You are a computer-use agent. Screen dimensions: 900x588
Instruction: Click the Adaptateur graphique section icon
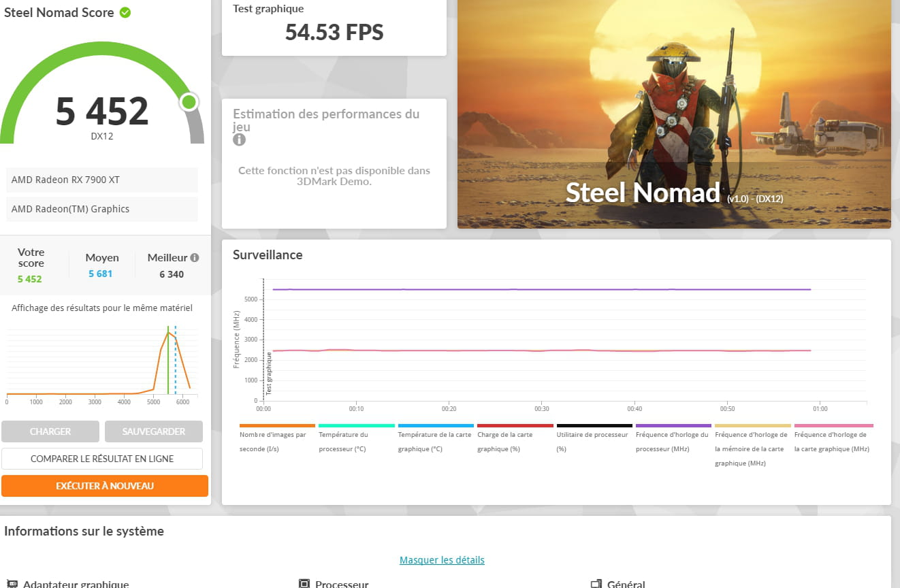[12, 584]
